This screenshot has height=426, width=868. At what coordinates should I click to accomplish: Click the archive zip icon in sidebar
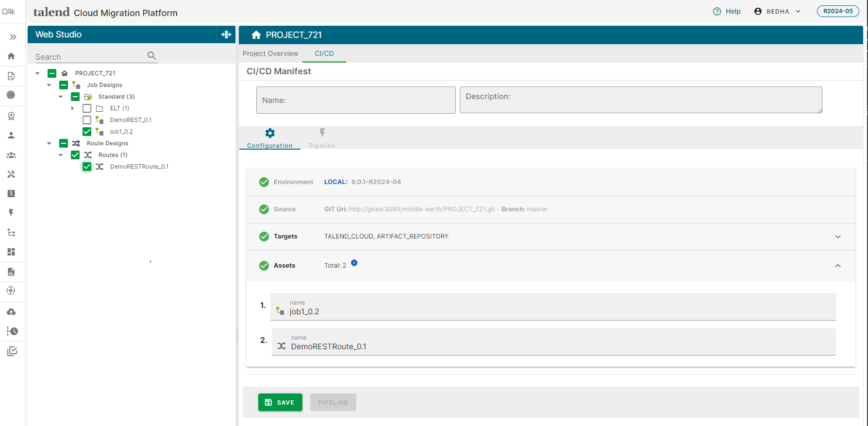[x=11, y=193]
